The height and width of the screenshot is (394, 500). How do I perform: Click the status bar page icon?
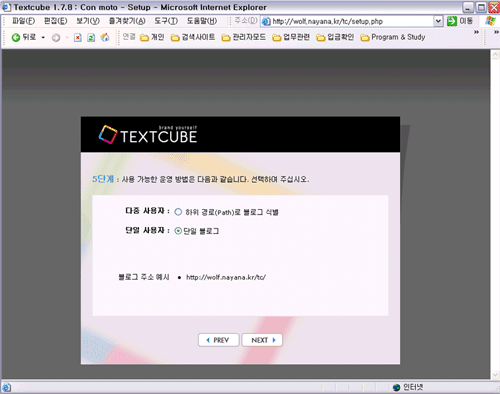(7, 388)
